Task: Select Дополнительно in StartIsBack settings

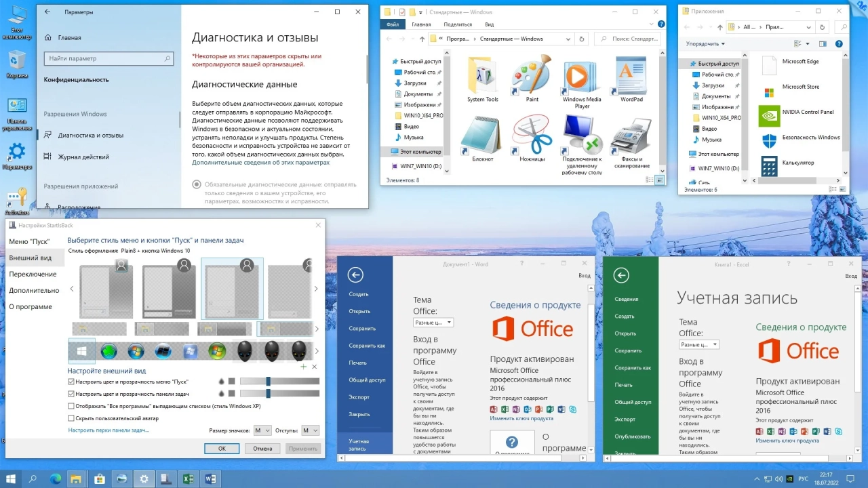Action: [x=34, y=290]
